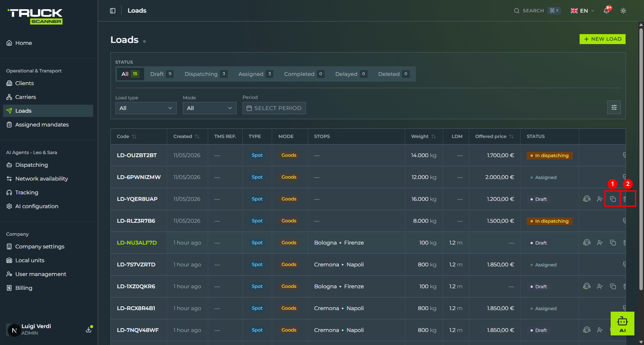Open the AI agent icon for LD-7NQV48WF

coord(587,330)
